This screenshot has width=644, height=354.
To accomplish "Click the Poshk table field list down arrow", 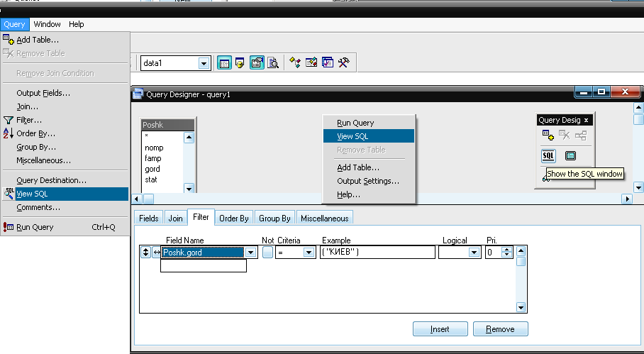I will [x=189, y=189].
